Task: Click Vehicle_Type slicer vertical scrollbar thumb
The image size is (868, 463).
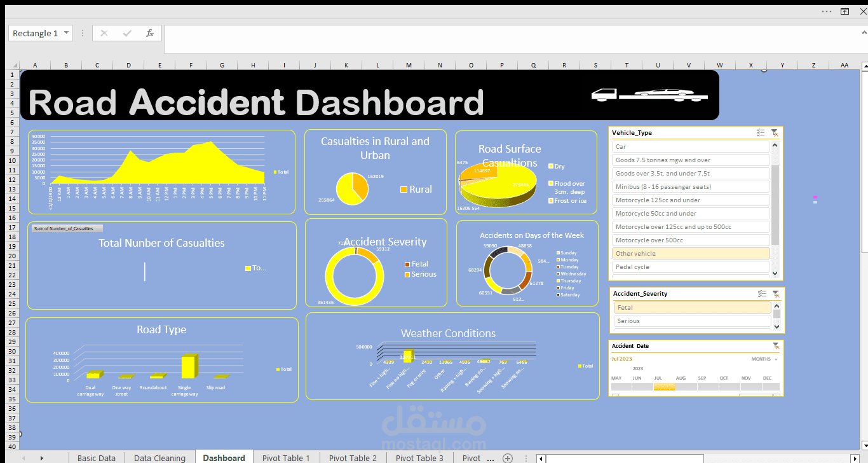Action: tap(775, 205)
